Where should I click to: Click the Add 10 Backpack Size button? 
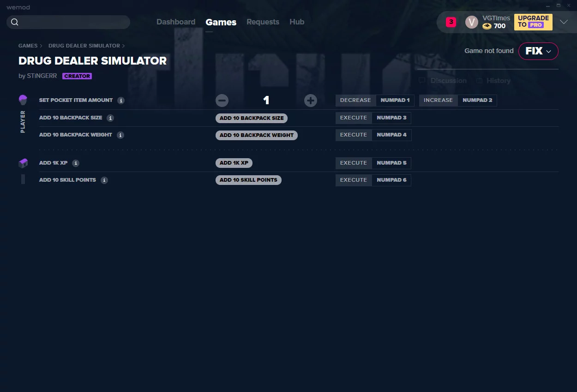tap(252, 118)
